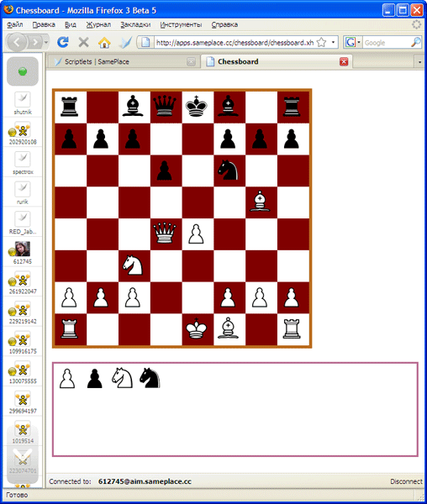This screenshot has width=427, height=504.
Task: Open the Инструменты menu
Action: point(181,24)
